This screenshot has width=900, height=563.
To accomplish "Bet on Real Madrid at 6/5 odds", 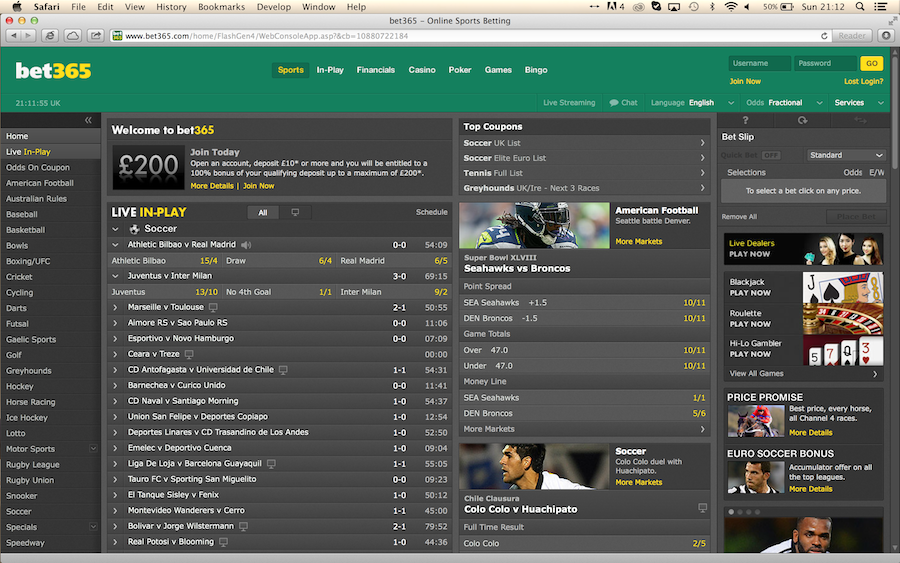I will pos(394,261).
